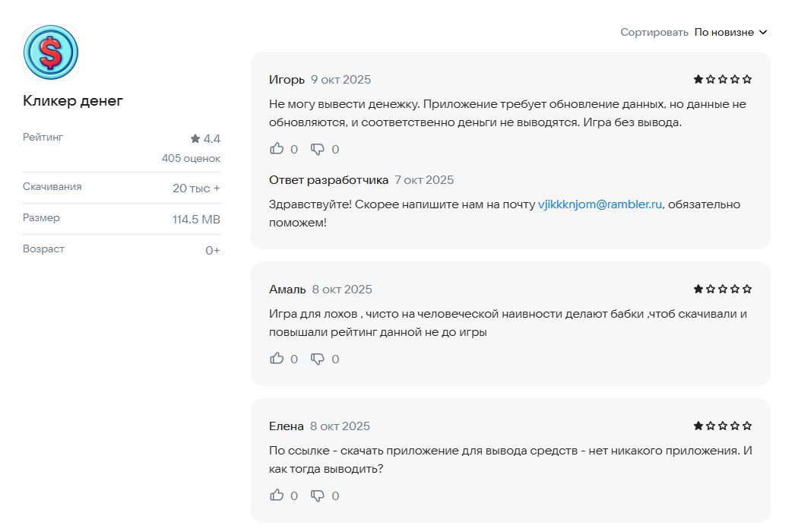Click the star rating on Амаль's review

pos(722,289)
